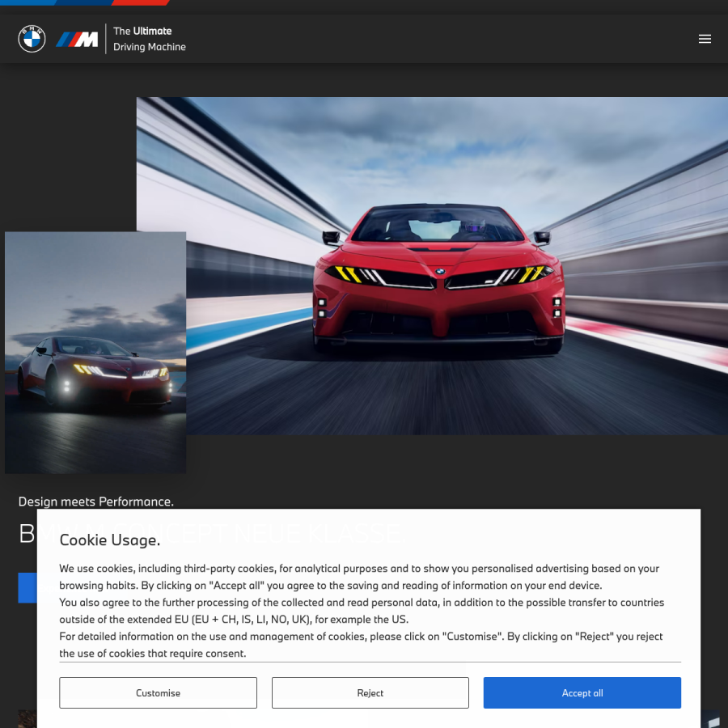This screenshot has height=728, width=728.
Task: Click The Ultimate Driving Machine slogan
Action: point(149,39)
